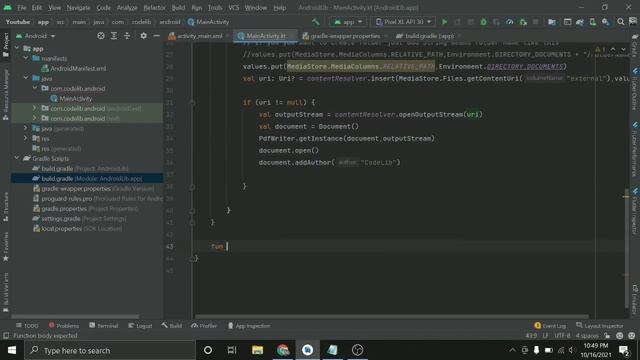Image resolution: width=640 pixels, height=360 pixels.
Task: Open File Explorer in taskbar
Action: coord(257,350)
